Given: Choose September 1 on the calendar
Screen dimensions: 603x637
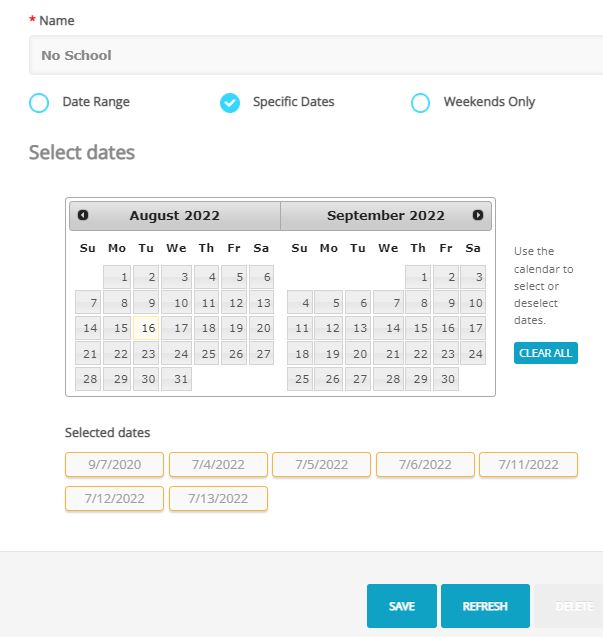Looking at the screenshot, I should click(419, 277).
